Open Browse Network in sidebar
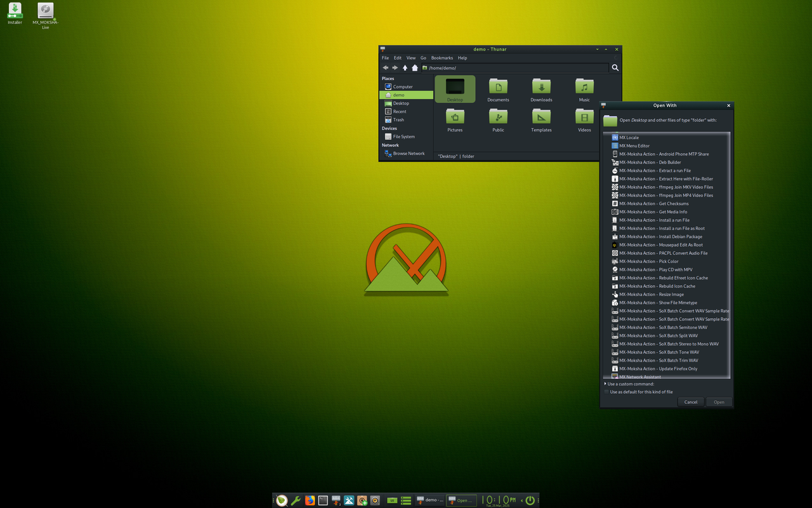This screenshot has height=508, width=812. point(406,153)
